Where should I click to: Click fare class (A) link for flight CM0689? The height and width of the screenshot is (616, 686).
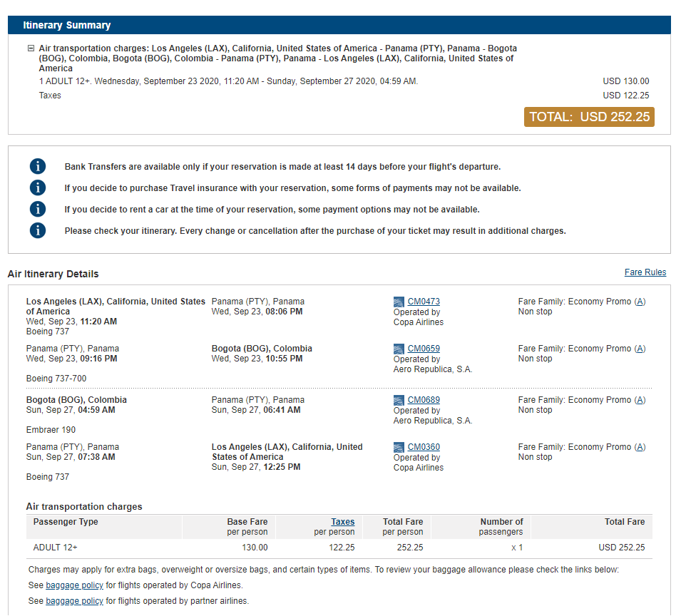tap(640, 400)
